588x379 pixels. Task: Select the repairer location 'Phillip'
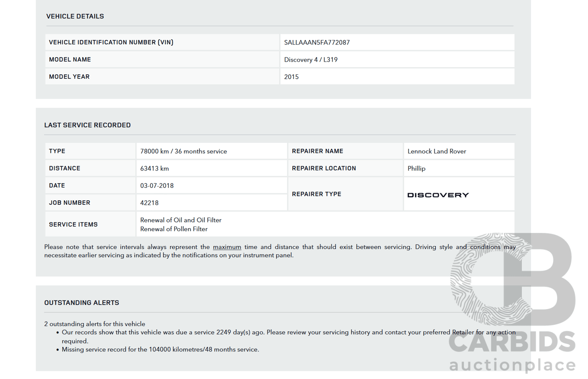tap(417, 169)
